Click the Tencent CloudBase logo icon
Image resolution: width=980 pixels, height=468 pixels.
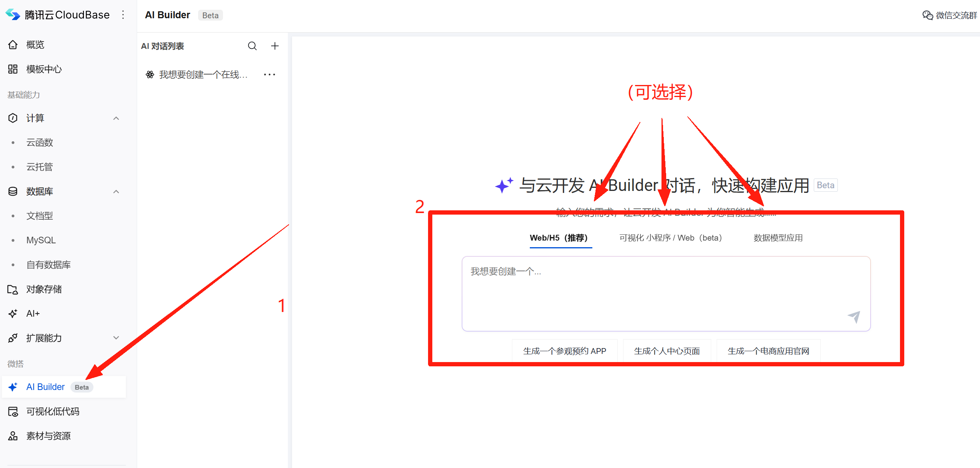point(13,15)
